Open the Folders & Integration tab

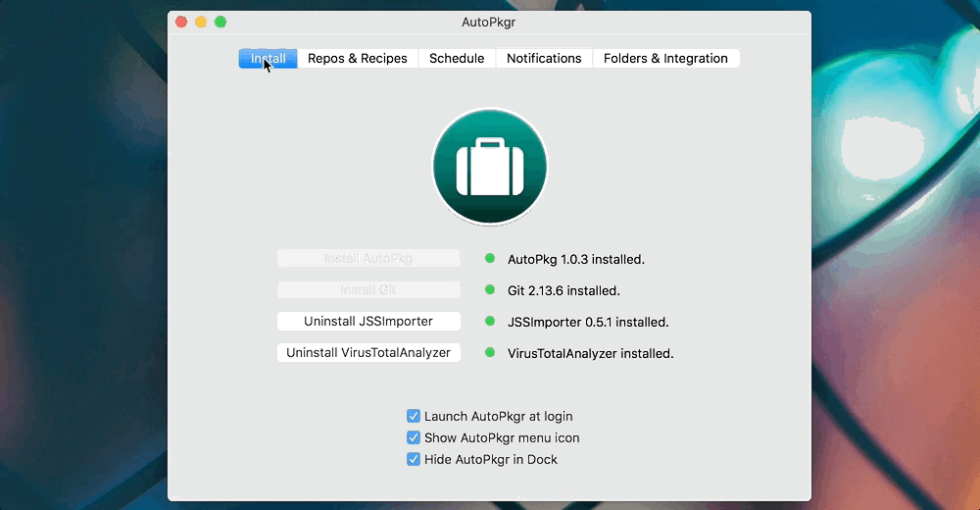(x=665, y=59)
